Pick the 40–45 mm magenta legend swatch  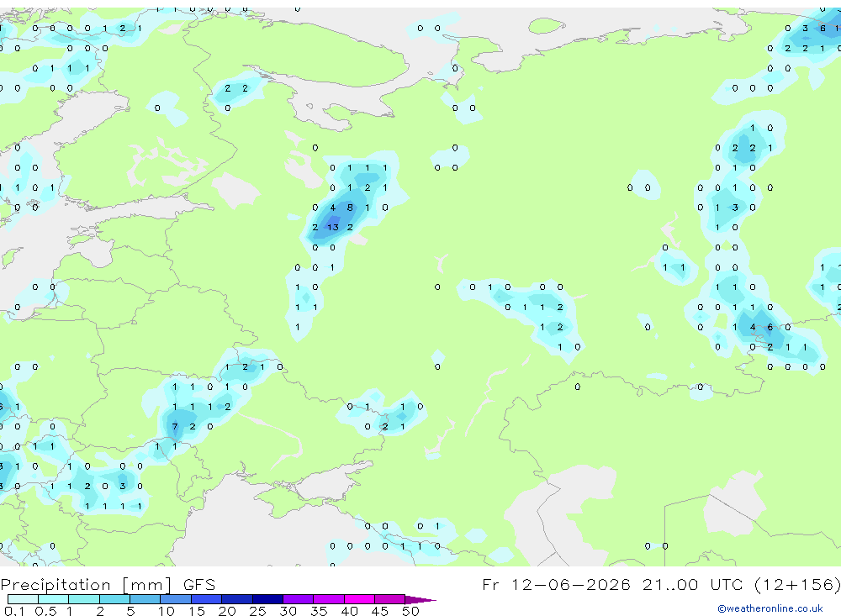(359, 599)
